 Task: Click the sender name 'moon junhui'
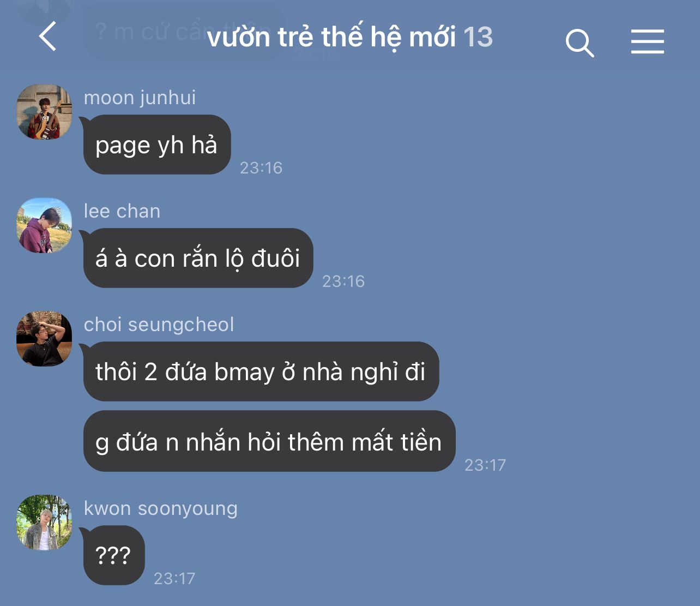click(x=140, y=98)
